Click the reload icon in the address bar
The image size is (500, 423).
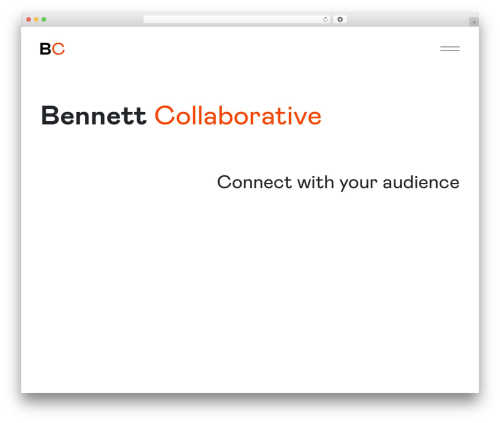[325, 20]
